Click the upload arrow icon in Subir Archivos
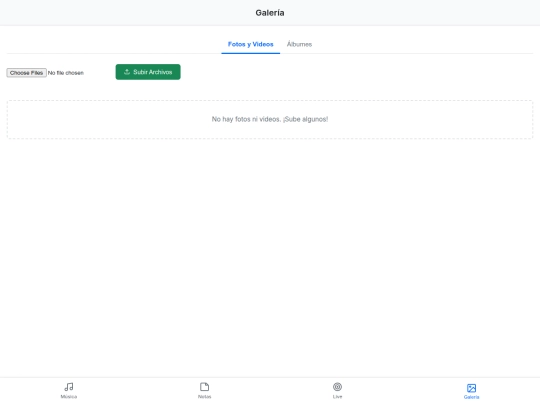The image size is (540, 405). (x=127, y=72)
